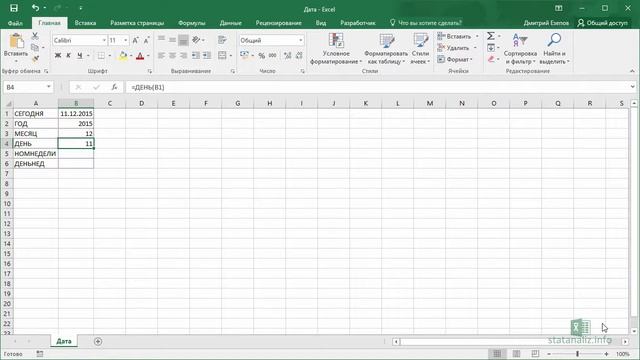The image size is (640, 360).
Task: Click the large Вставить paste icon
Action: pos(16,41)
